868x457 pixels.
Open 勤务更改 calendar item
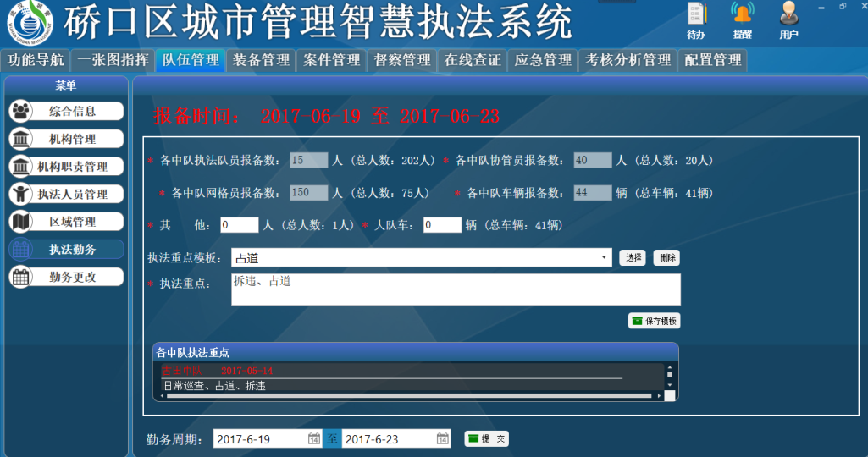67,277
